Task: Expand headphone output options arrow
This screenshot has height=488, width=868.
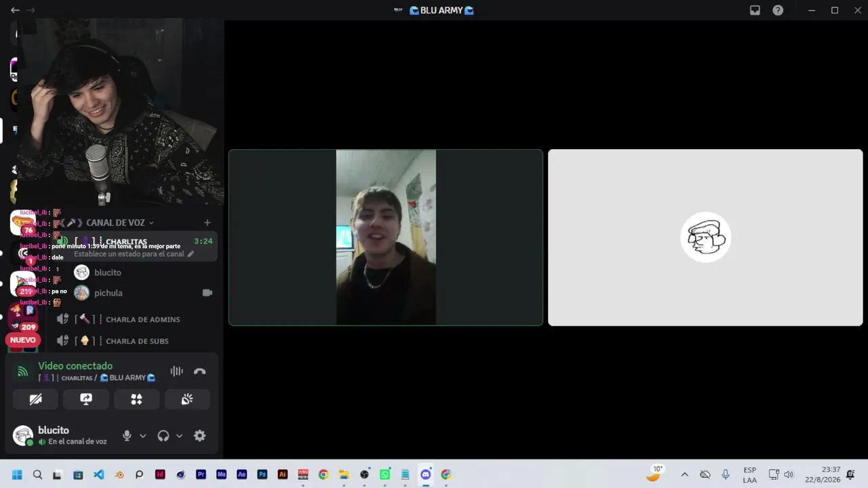Action: [x=179, y=436]
